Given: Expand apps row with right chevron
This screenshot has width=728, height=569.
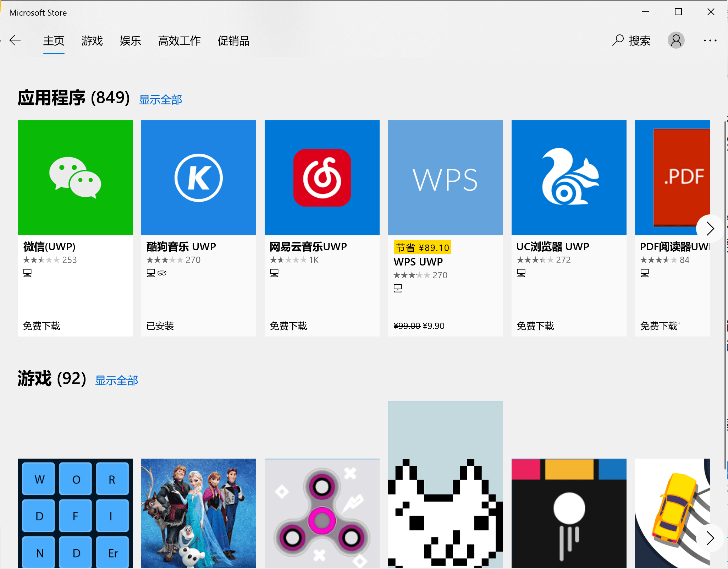Looking at the screenshot, I should 710,228.
